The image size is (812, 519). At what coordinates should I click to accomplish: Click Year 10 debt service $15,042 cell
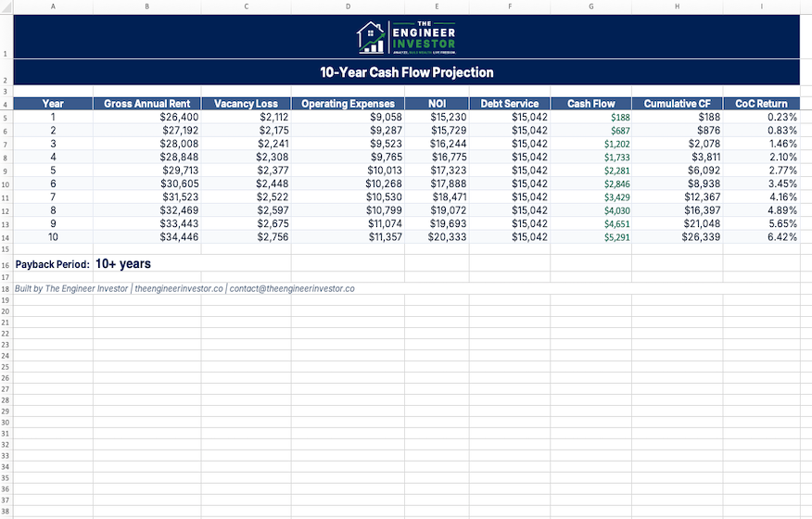click(x=530, y=237)
